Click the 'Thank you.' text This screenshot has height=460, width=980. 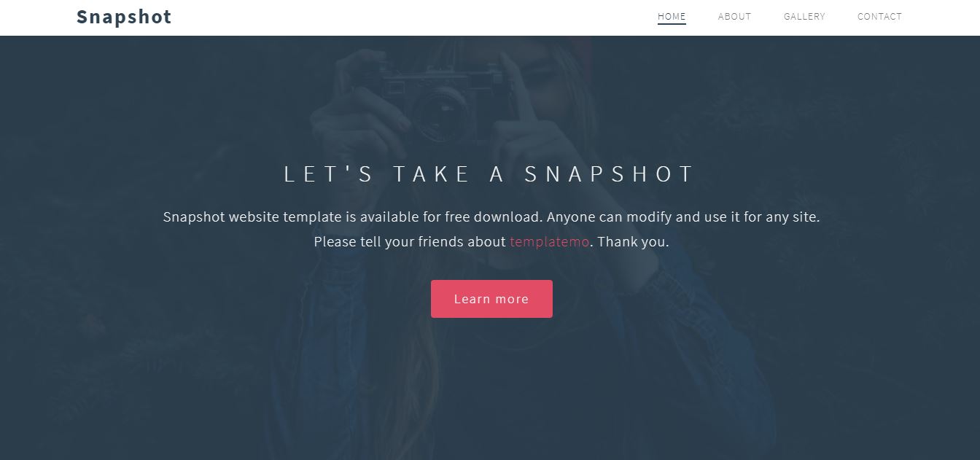point(633,242)
